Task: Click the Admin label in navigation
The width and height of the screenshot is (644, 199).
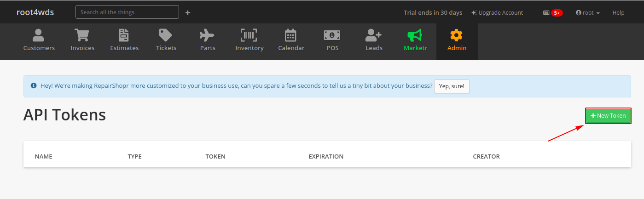Action: pyautogui.click(x=457, y=48)
